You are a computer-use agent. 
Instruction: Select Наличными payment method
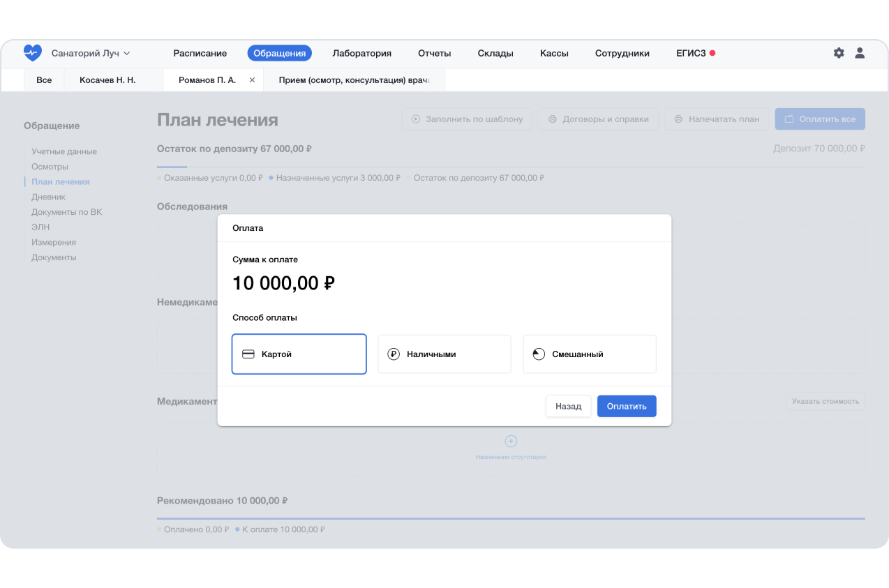point(444,354)
